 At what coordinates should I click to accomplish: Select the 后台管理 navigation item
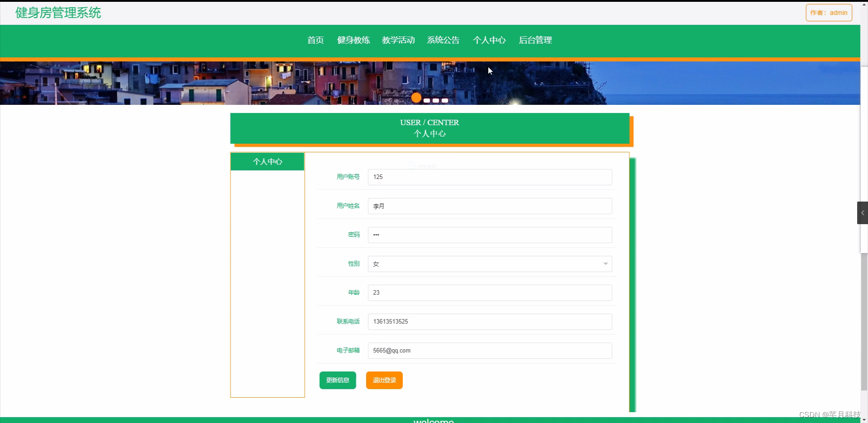point(535,40)
